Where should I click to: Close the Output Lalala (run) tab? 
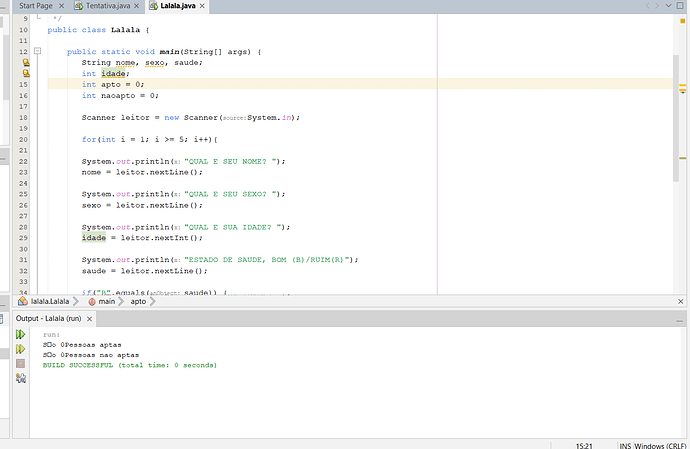coord(89,319)
